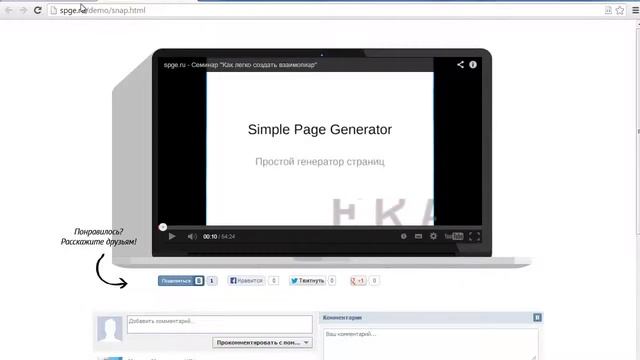Click "Simple Page Generator" slide title

pos(320,129)
